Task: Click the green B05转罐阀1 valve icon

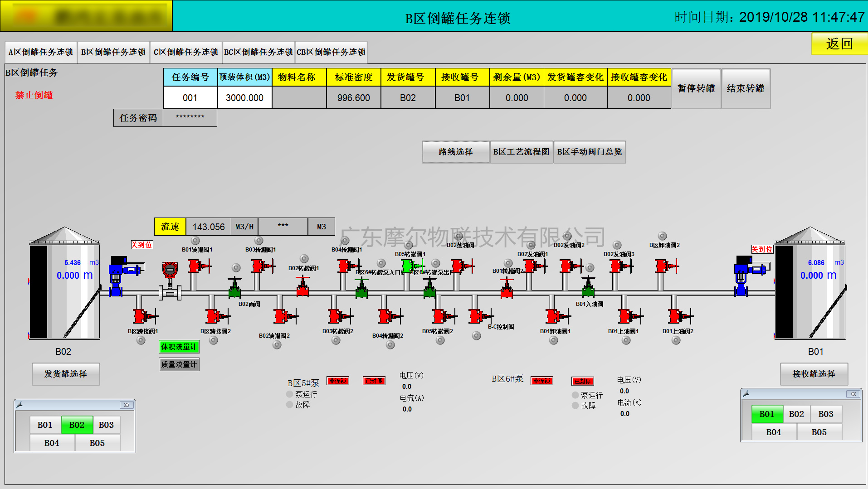Action: (x=407, y=266)
